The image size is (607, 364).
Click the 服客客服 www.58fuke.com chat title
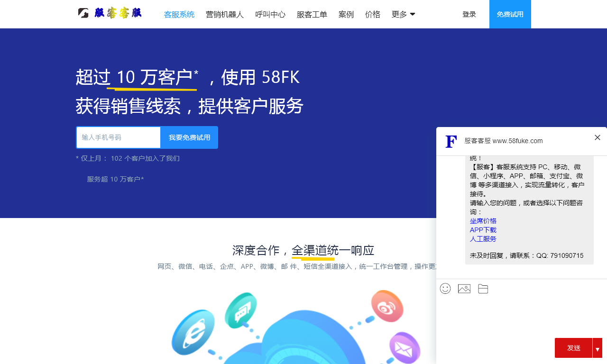pyautogui.click(x=504, y=141)
